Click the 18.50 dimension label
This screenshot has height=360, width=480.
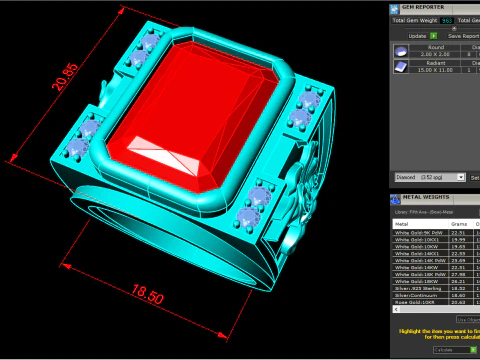pos(147,294)
